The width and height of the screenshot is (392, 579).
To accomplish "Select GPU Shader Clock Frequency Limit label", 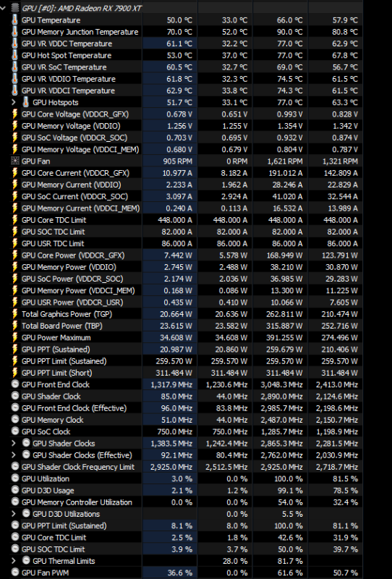I will 78,467.
